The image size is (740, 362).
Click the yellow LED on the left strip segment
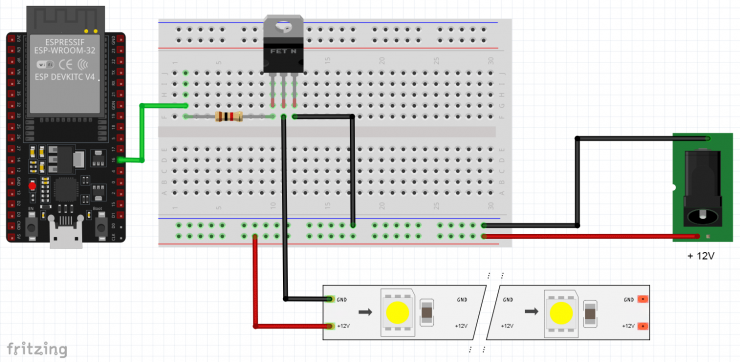pos(398,312)
